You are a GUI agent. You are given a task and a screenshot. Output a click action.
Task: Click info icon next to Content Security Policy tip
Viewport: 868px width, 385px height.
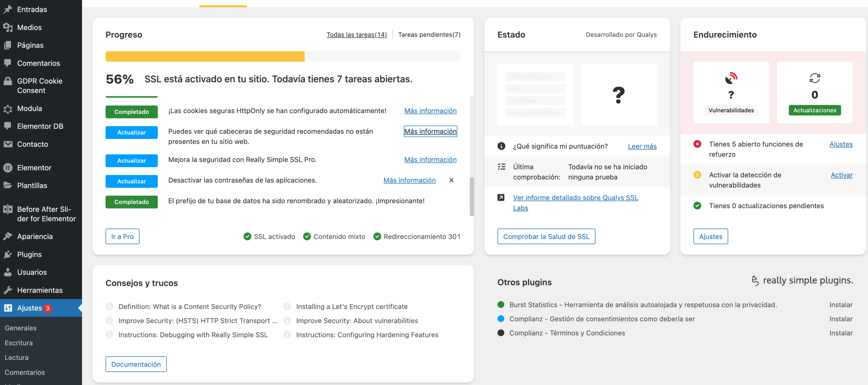[109, 307]
